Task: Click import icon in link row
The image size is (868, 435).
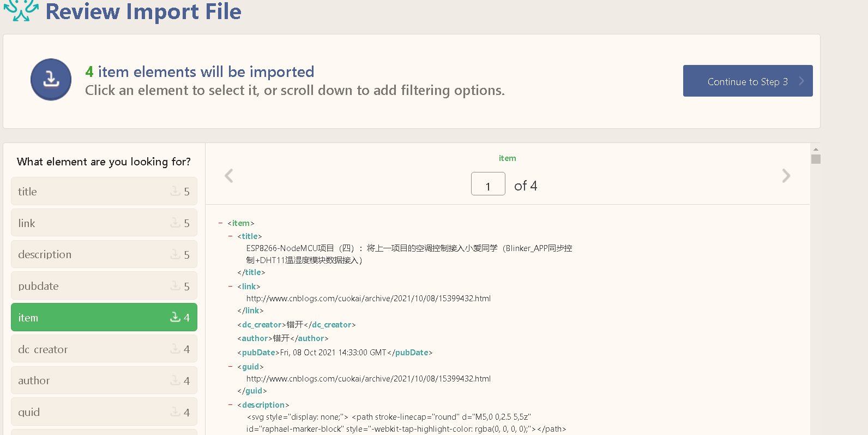Action: (x=175, y=223)
